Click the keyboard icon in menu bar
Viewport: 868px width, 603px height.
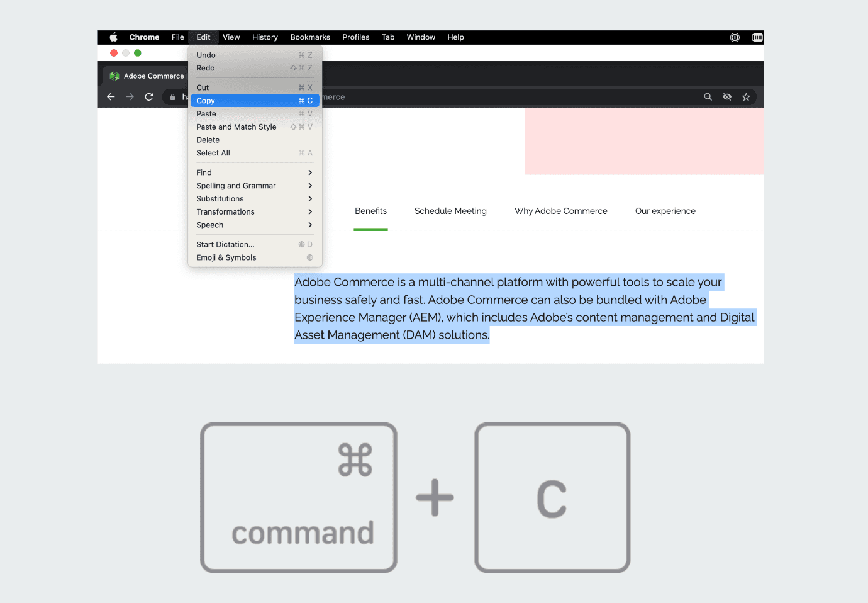757,37
